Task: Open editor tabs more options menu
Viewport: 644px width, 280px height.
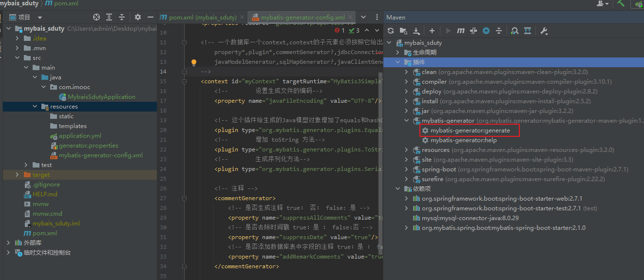Action: 377,17
